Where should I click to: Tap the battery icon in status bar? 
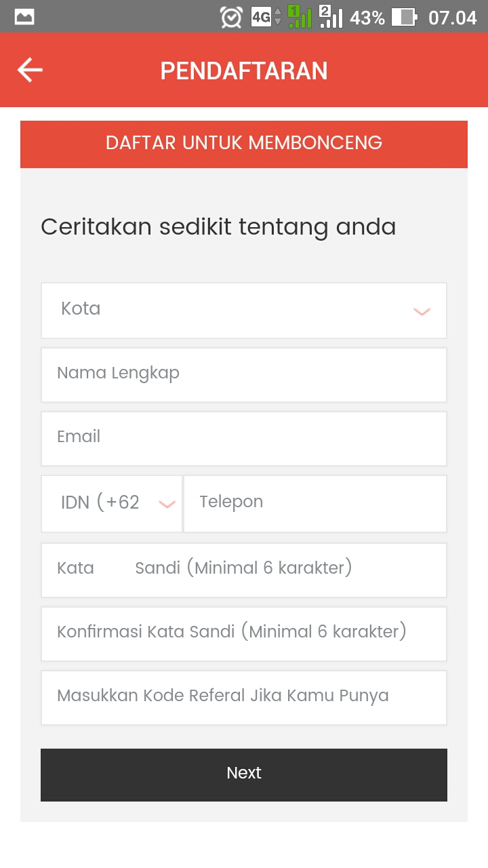(x=404, y=17)
